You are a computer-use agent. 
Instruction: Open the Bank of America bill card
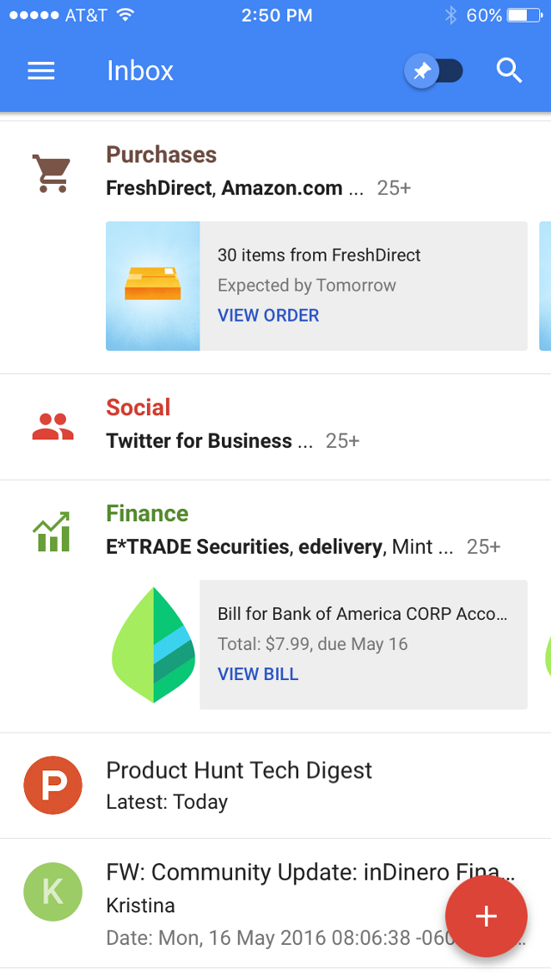362,630
